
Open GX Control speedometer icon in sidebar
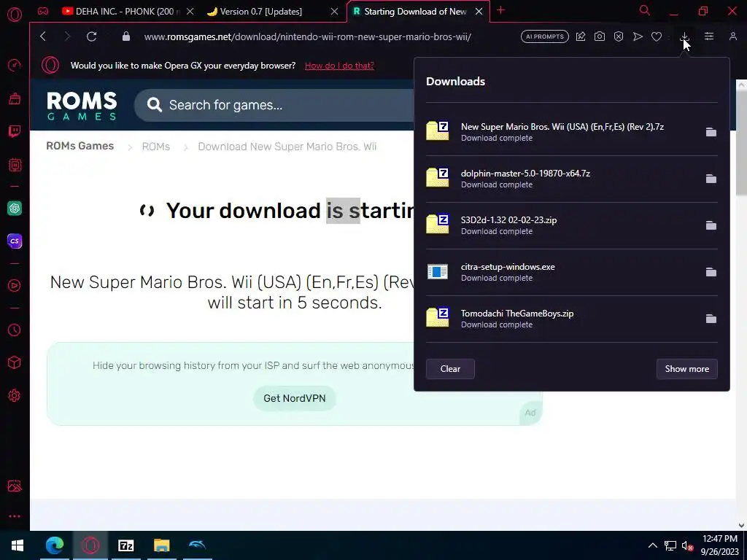(x=15, y=65)
